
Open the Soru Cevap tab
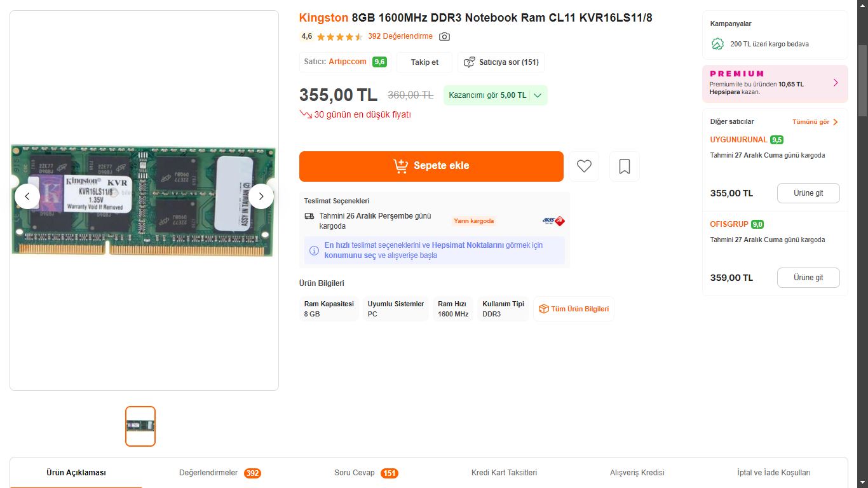pos(366,473)
